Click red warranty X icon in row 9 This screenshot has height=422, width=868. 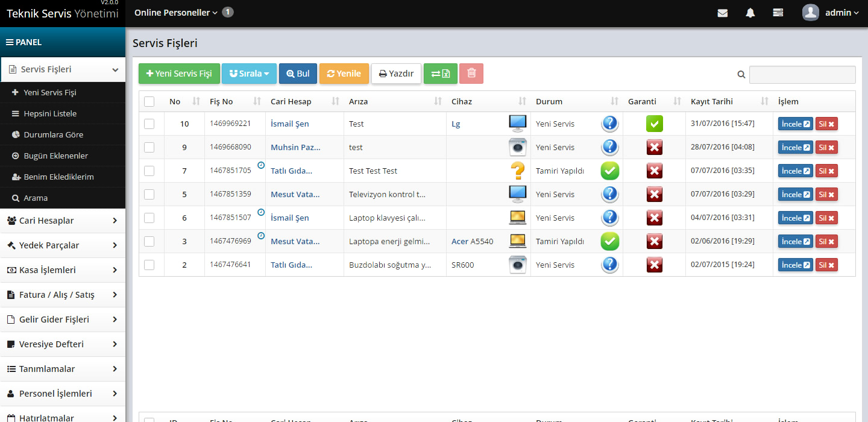(x=655, y=147)
